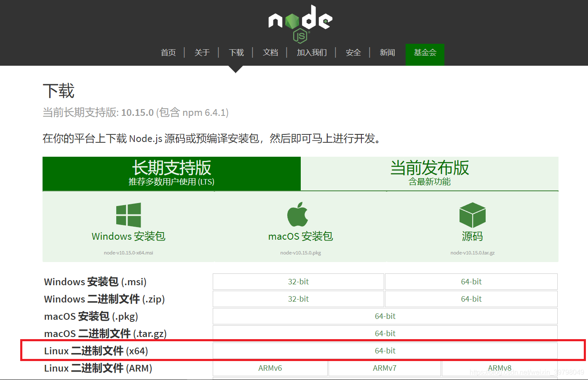Go to 加入我们 in navigation

(x=312, y=53)
